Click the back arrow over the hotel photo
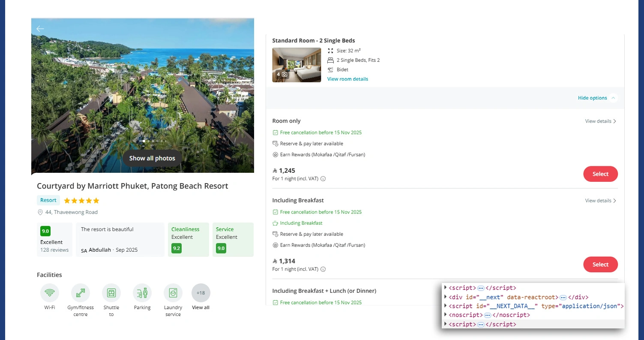The height and width of the screenshot is (340, 644). (x=40, y=28)
